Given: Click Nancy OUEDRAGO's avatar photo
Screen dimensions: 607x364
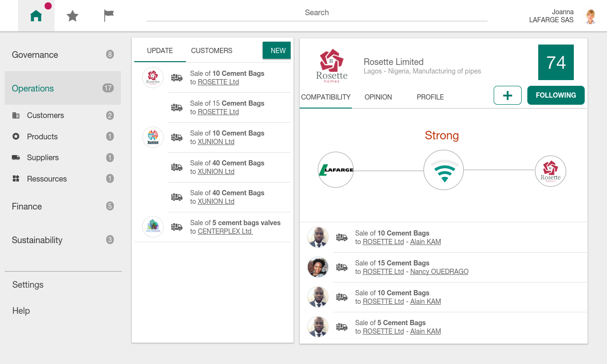Looking at the screenshot, I should point(318,267).
